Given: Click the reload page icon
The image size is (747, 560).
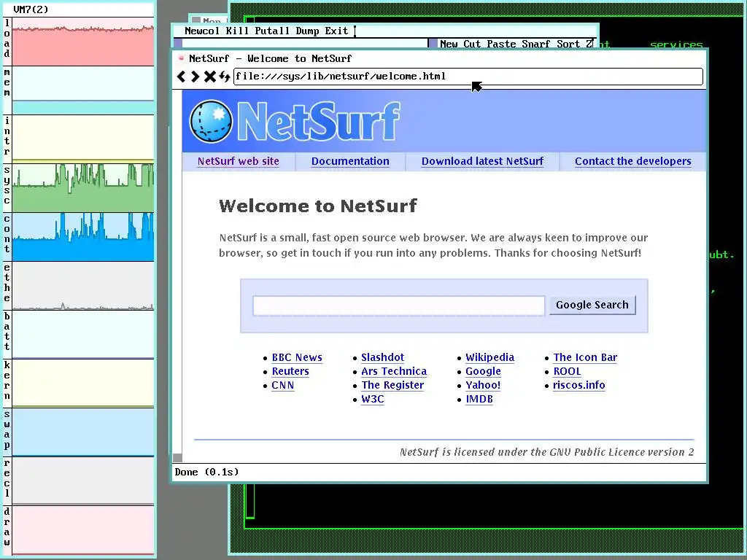Looking at the screenshot, I should coord(225,76).
